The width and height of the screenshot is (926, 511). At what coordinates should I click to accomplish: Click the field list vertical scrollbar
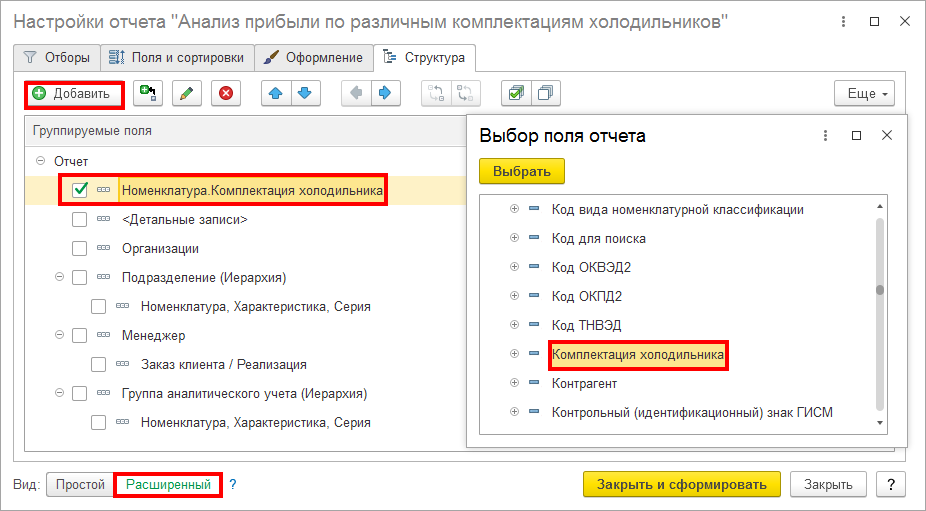(x=880, y=290)
